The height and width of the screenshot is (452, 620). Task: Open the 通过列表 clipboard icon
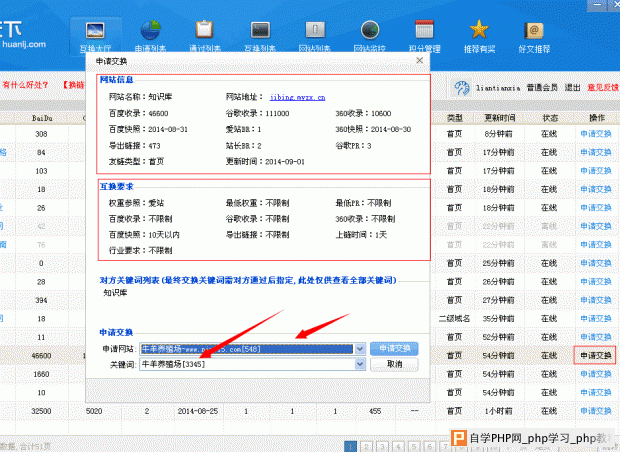[x=204, y=29]
